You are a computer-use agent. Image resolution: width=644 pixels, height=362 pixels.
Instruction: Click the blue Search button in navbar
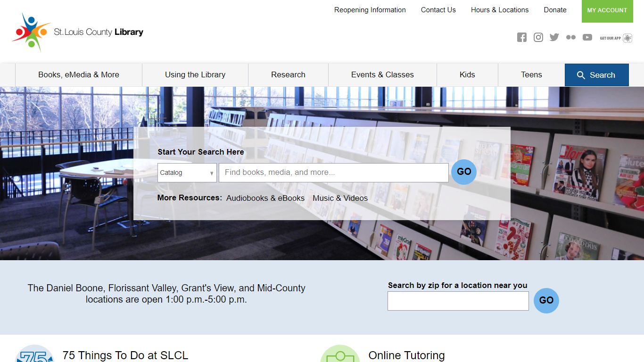pos(597,75)
